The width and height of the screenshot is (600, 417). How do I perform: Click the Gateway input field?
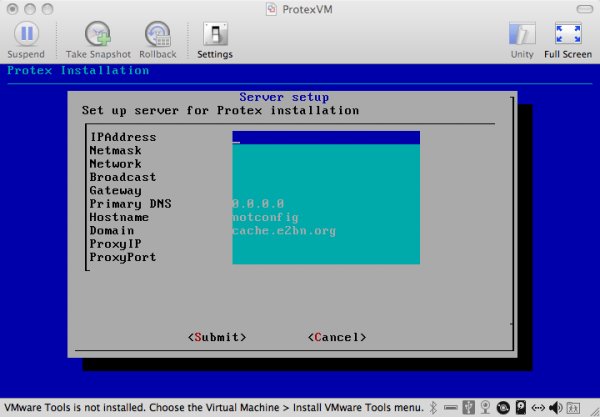[x=326, y=191]
